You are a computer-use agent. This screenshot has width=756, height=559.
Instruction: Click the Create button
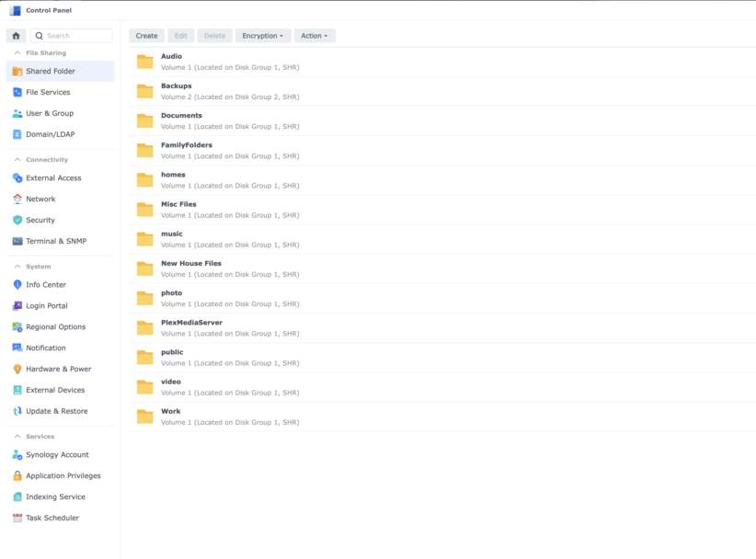(x=146, y=36)
